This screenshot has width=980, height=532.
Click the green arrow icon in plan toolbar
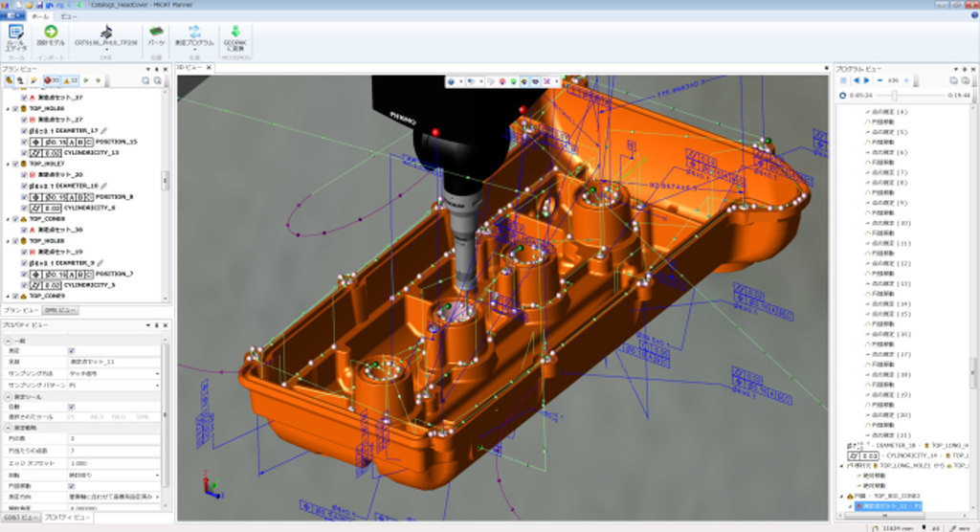[86, 80]
